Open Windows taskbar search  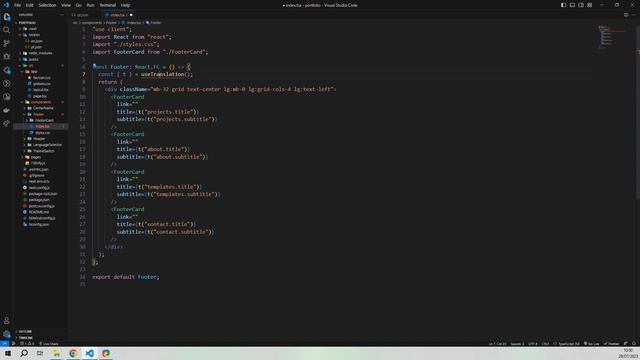click(24, 353)
